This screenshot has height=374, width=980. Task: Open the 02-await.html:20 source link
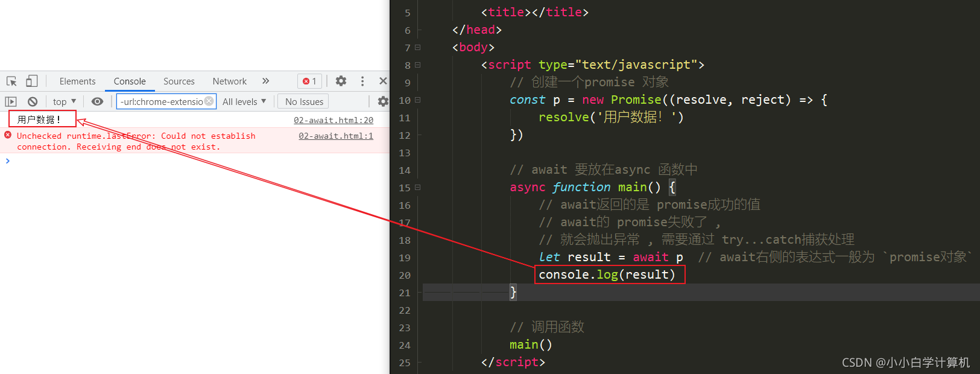[x=334, y=120]
